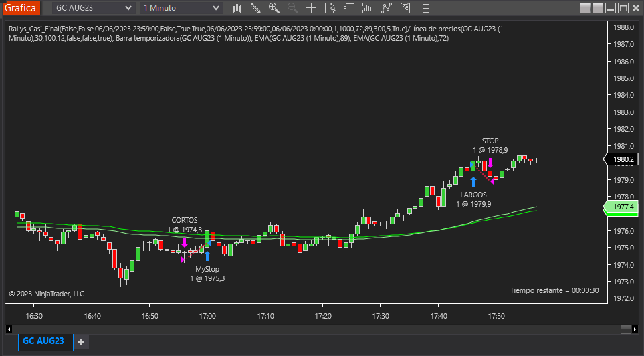This screenshot has width=644, height=356.
Task: Click the 2023 NinjaTrader, LLC copyright text
Action: (x=46, y=294)
